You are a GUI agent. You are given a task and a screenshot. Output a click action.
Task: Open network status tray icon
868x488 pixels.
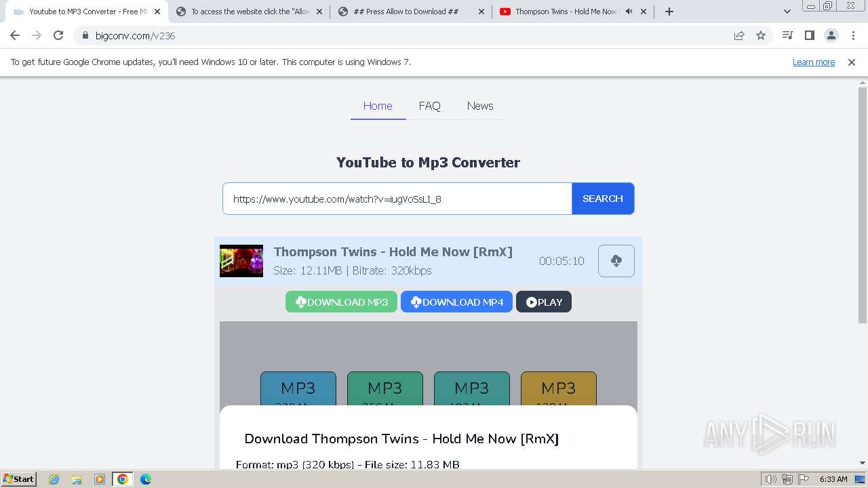pos(787,479)
